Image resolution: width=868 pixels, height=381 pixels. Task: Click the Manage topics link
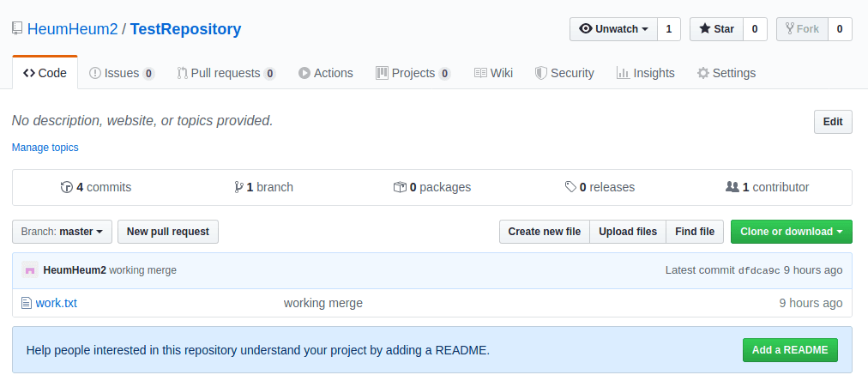pos(45,148)
